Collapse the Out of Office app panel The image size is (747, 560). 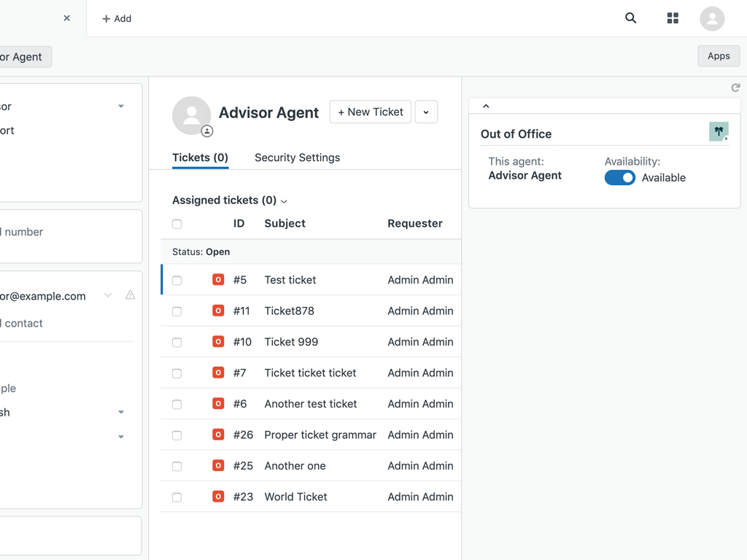486,106
